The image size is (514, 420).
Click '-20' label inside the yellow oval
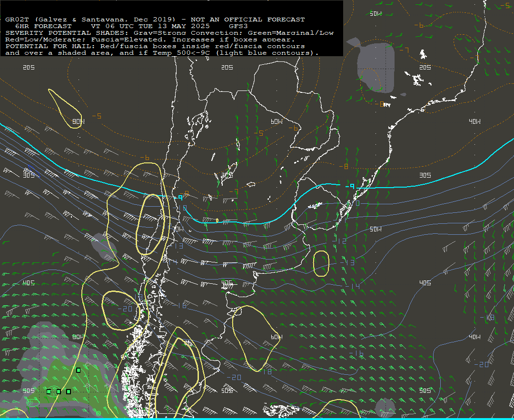125,309
